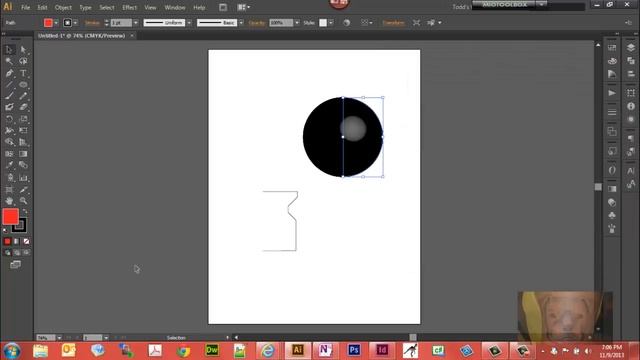Viewport: 640px width, 360px height.
Task: Select the Perspective Grid tool
Action: pos(23,142)
